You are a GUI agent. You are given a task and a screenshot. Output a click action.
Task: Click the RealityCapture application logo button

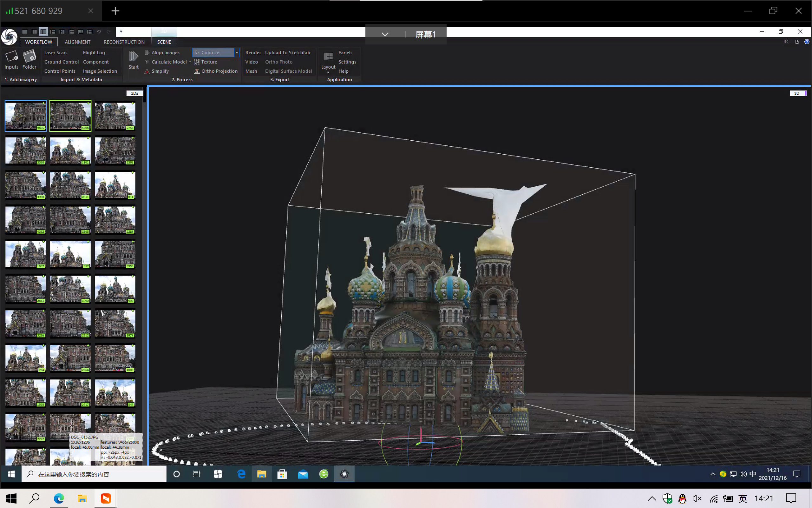[x=9, y=37]
